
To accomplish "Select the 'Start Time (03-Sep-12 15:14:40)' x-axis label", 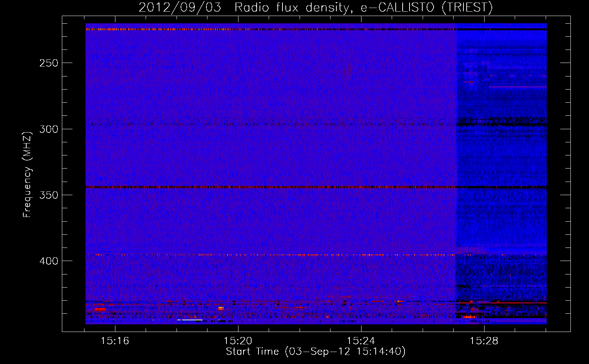I will (x=316, y=352).
